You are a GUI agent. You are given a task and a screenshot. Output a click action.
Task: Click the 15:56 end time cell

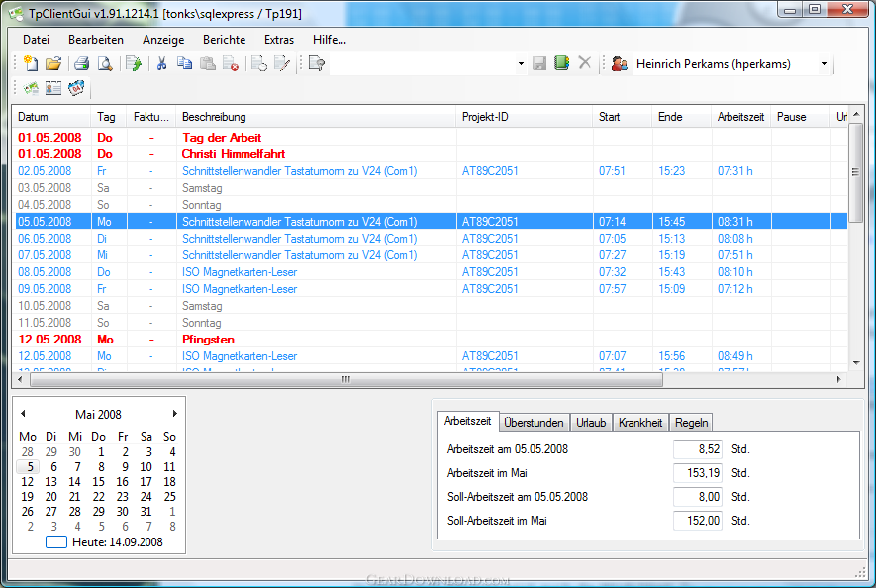click(x=671, y=356)
